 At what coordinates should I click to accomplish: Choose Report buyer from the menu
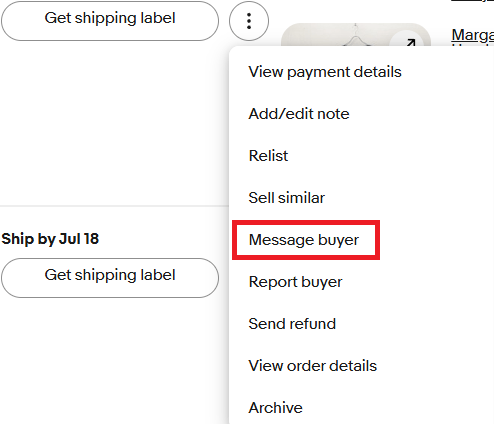[x=295, y=282]
